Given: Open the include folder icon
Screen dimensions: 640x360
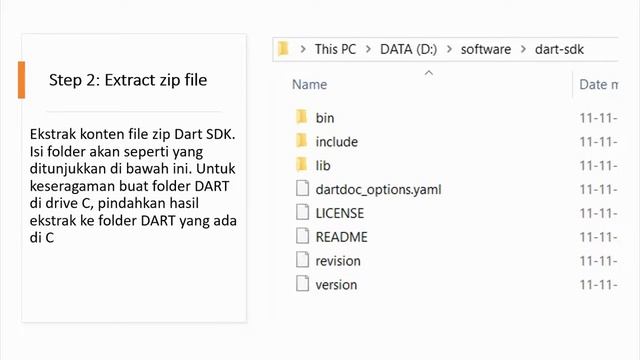Looking at the screenshot, I should tap(301, 141).
